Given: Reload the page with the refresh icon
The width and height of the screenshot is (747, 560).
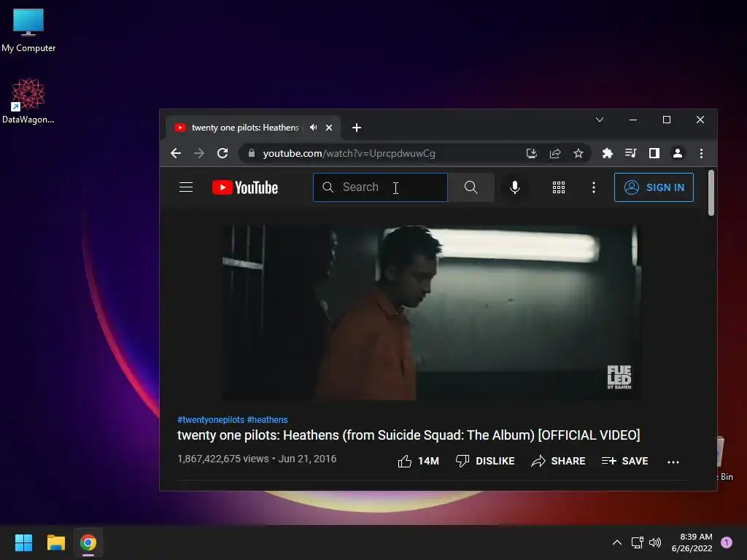Looking at the screenshot, I should [222, 153].
